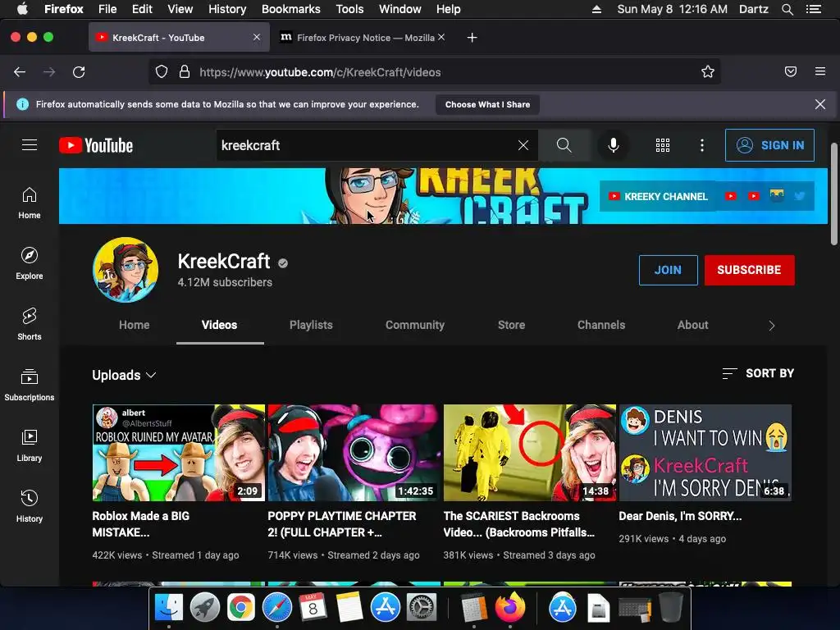Screen dimensions: 840x630
Task: Click the verified badge beside KreekCraft
Action: 283,263
